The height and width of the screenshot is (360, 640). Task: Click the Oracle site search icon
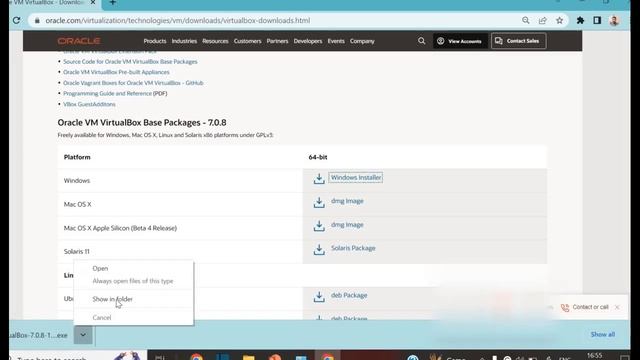422,41
